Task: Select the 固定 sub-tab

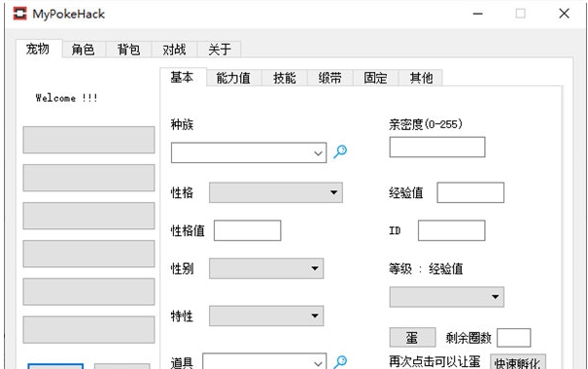Action: [x=376, y=78]
